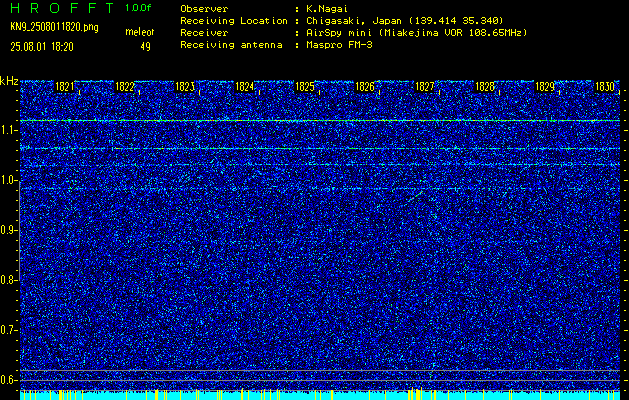This screenshot has height=400, width=629.
Task: Click the meteor count label
Action: pos(140,32)
